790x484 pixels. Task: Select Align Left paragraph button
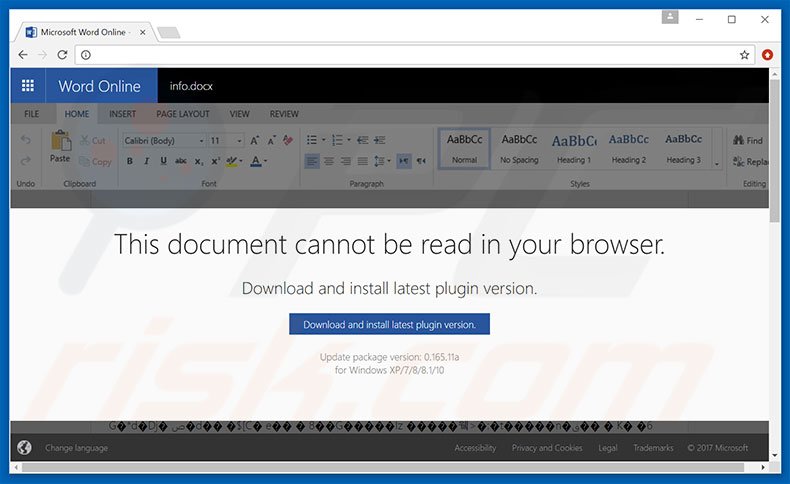click(x=312, y=161)
